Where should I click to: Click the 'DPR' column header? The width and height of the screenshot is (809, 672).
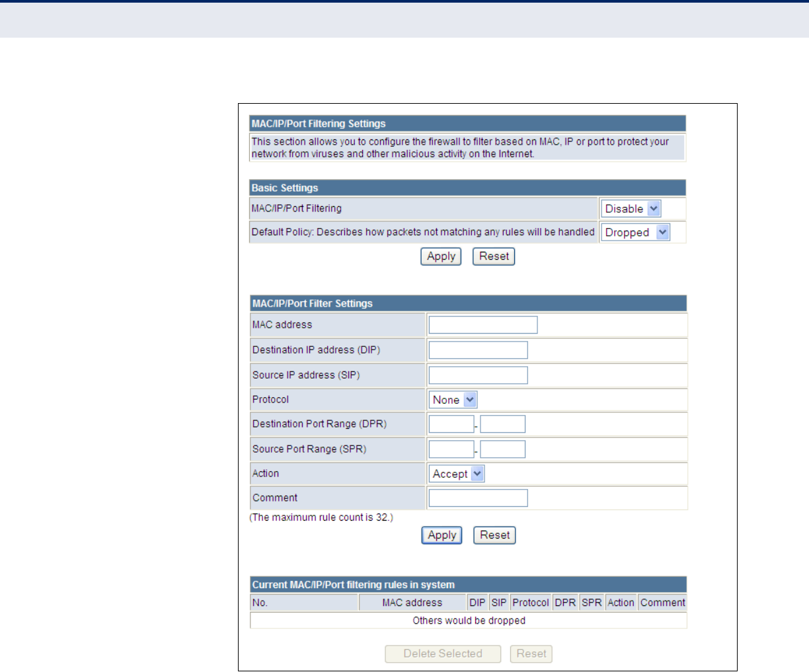pyautogui.click(x=565, y=603)
